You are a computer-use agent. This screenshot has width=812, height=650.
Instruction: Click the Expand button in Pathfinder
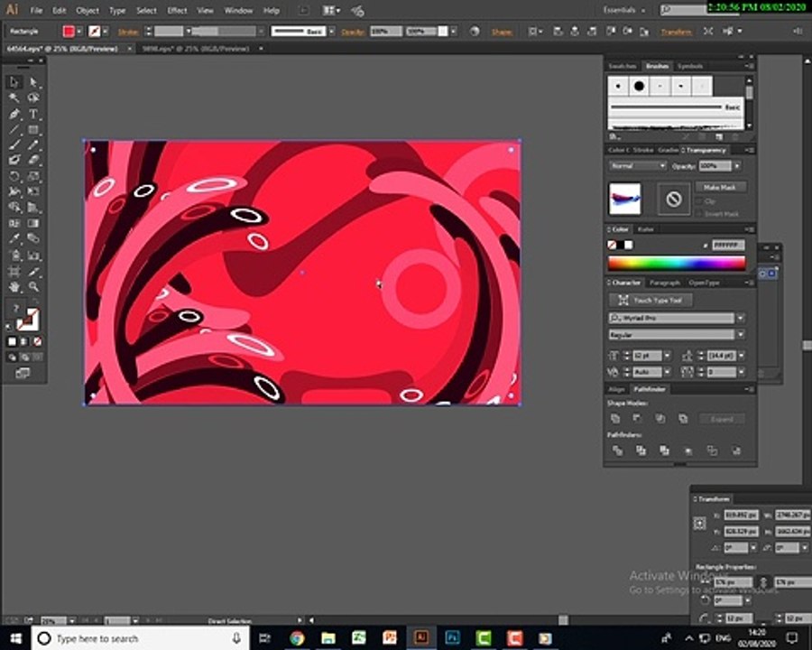(x=722, y=419)
